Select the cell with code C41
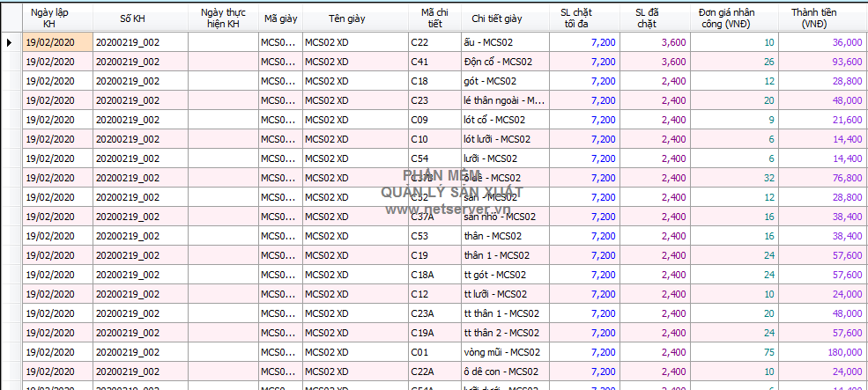The width and height of the screenshot is (868, 390). coord(434,62)
